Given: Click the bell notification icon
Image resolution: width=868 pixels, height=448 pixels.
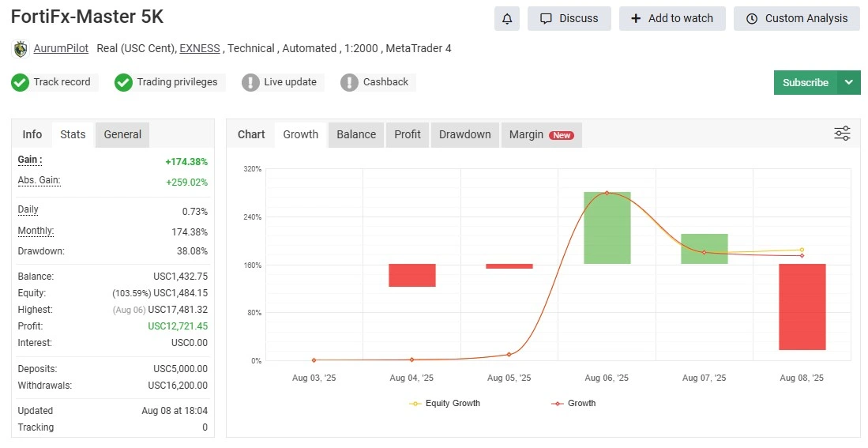Looking at the screenshot, I should tap(507, 18).
